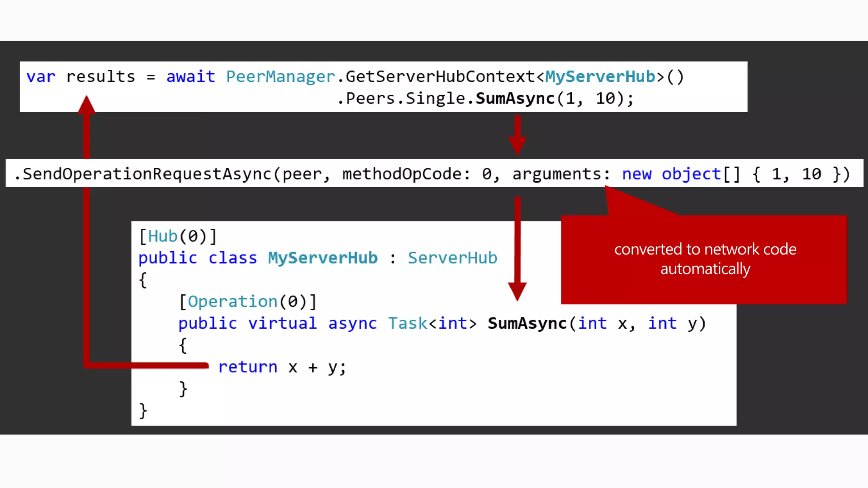Image resolution: width=868 pixels, height=488 pixels.
Task: Click the '[Operation(0)]' attribute
Action: 248,302
